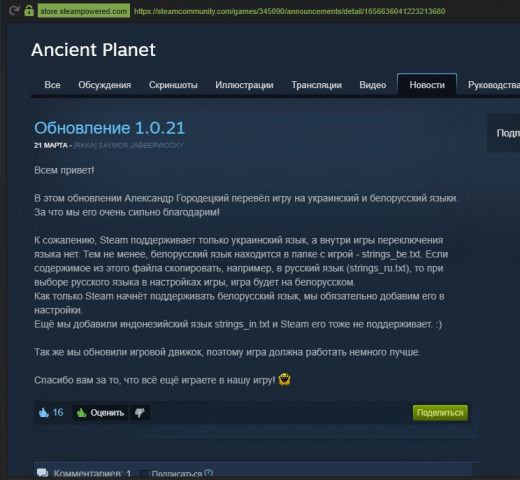
Task: Toggle the Подписаться checkbox in comments
Action: point(144,474)
